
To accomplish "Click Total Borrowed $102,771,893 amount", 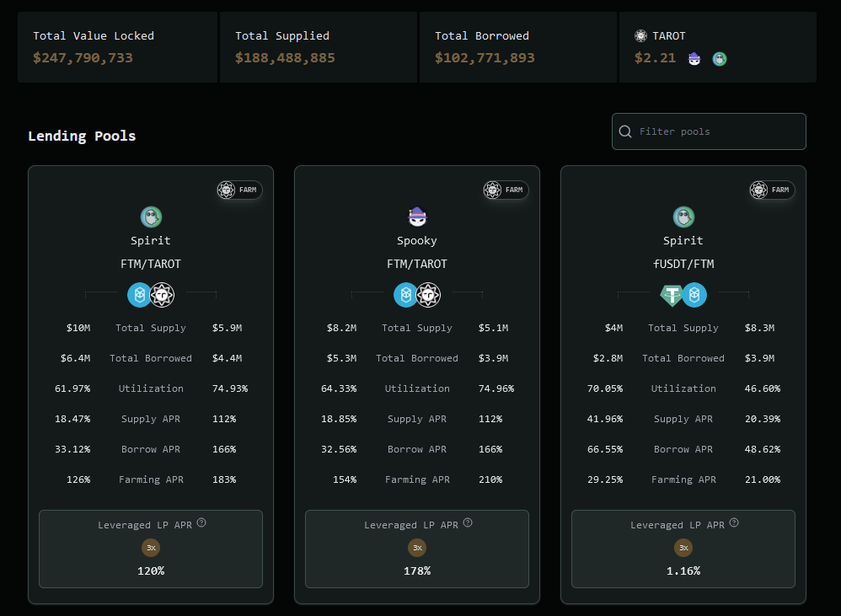I will pos(485,58).
